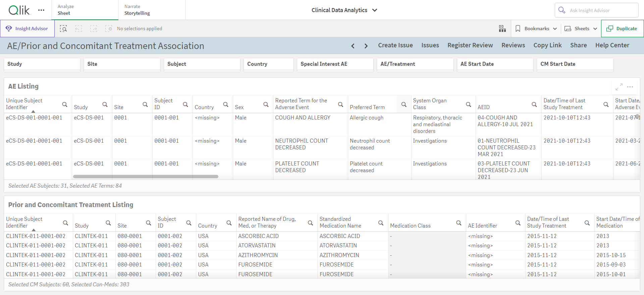Expand AE Listing to full screen

click(619, 87)
